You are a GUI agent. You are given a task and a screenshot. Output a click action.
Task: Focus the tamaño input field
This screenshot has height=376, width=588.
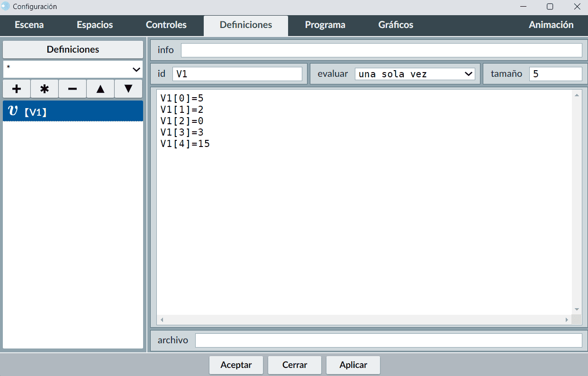coord(555,74)
